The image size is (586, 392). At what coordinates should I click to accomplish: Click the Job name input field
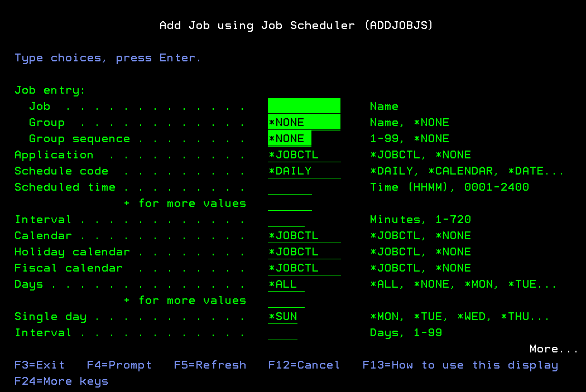point(304,106)
